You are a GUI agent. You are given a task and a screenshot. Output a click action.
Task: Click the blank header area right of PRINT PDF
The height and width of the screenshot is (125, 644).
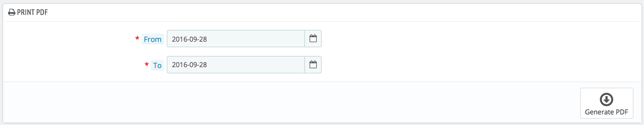tap(310, 12)
